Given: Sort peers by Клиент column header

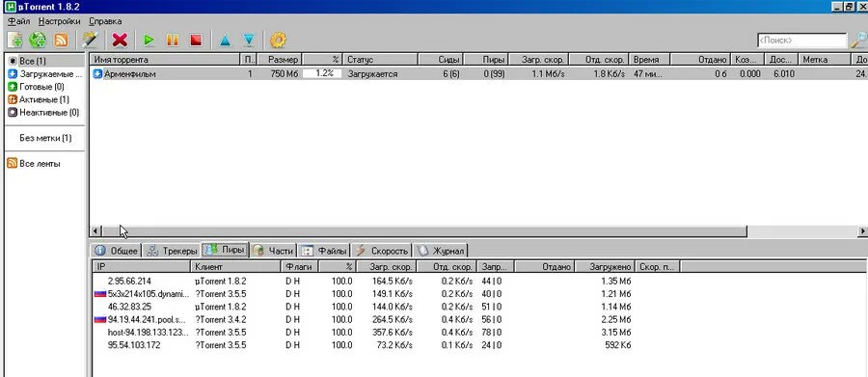Looking at the screenshot, I should (x=237, y=267).
